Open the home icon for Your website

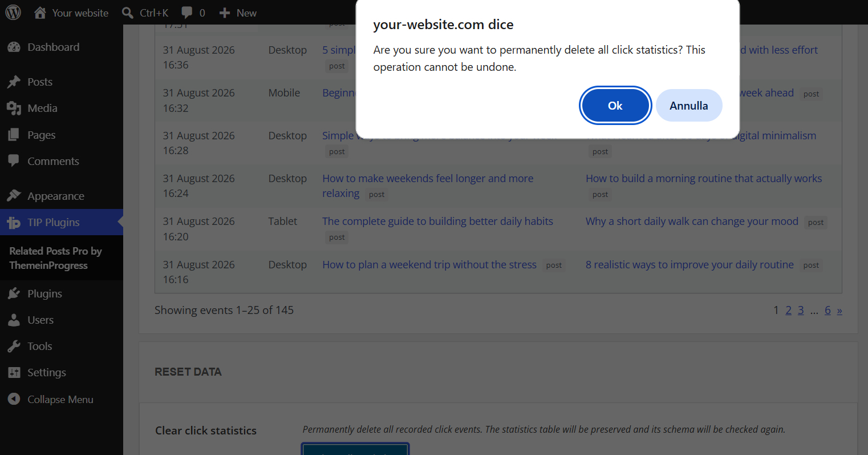click(x=40, y=13)
